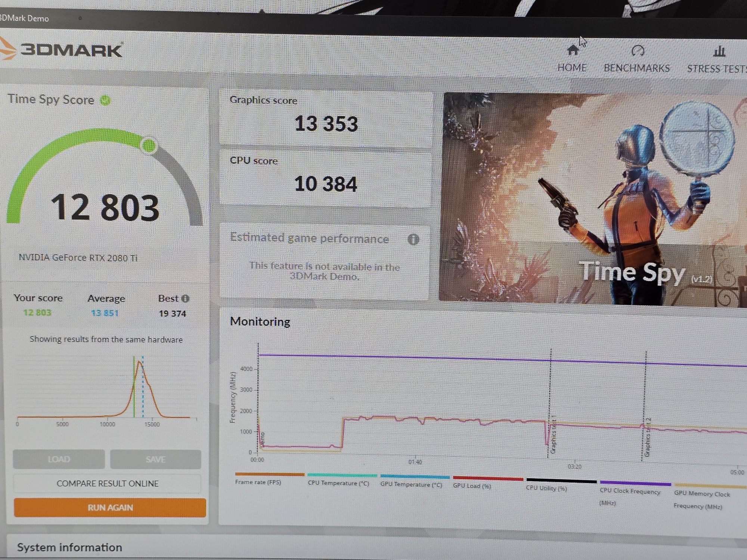
Task: Click the CPU score value 10 384
Action: click(325, 184)
